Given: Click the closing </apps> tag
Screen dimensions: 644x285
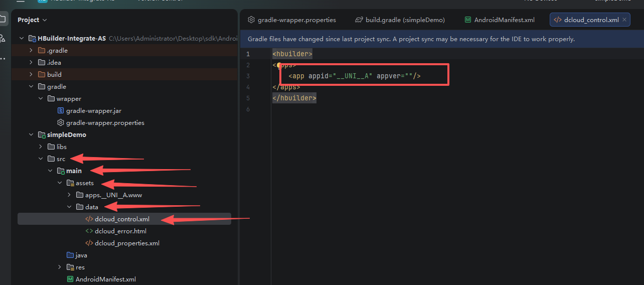Looking at the screenshot, I should click(x=286, y=87).
